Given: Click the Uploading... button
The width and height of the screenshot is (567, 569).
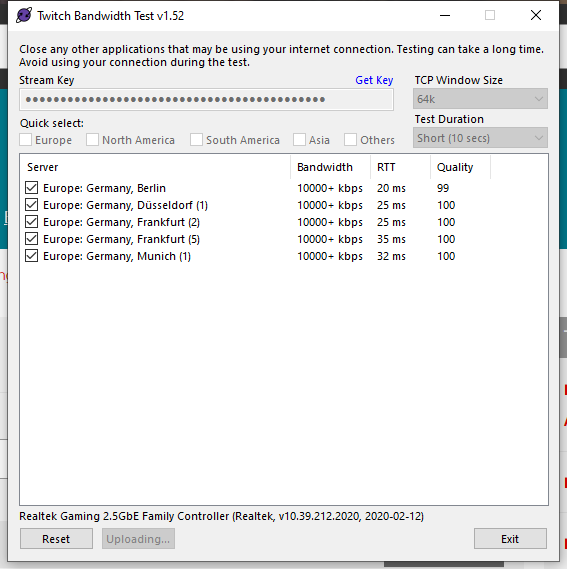Looking at the screenshot, I should [138, 539].
